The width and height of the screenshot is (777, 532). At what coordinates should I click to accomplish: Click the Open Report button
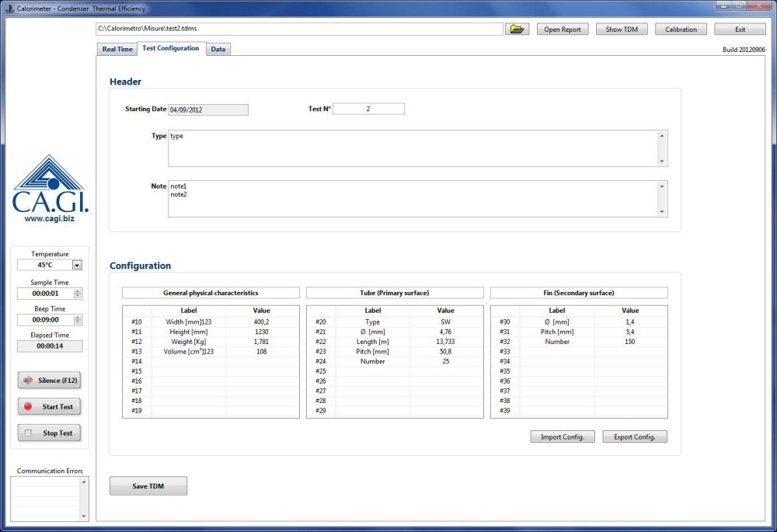pyautogui.click(x=563, y=30)
